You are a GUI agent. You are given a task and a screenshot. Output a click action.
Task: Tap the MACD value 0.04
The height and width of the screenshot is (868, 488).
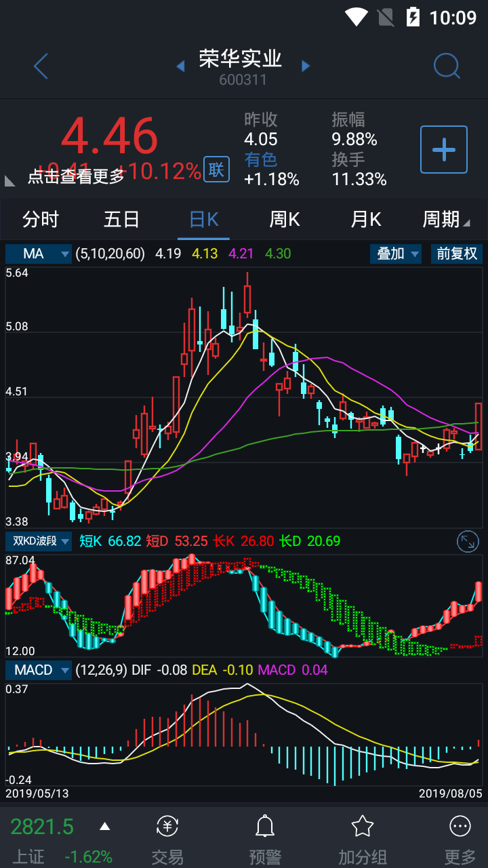313,670
